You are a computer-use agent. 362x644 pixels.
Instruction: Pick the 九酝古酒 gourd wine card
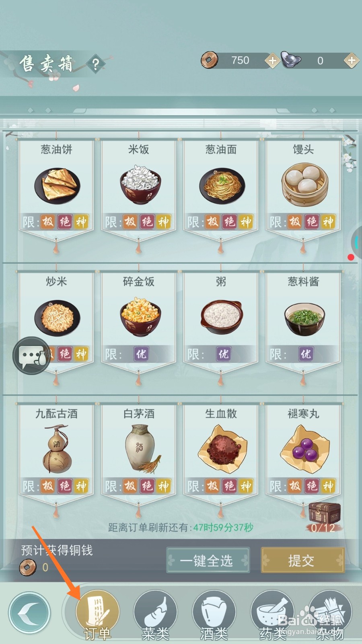pyautogui.click(x=56, y=453)
